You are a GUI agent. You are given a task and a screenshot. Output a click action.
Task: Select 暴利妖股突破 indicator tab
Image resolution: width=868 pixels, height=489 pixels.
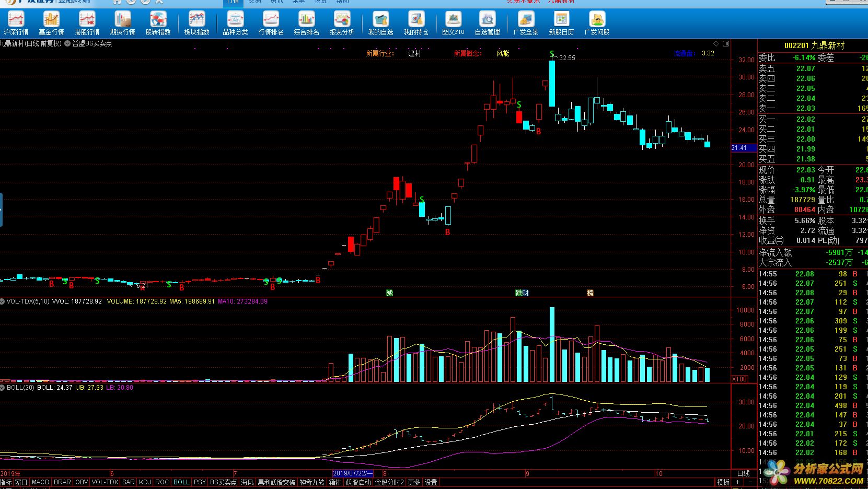[276, 482]
